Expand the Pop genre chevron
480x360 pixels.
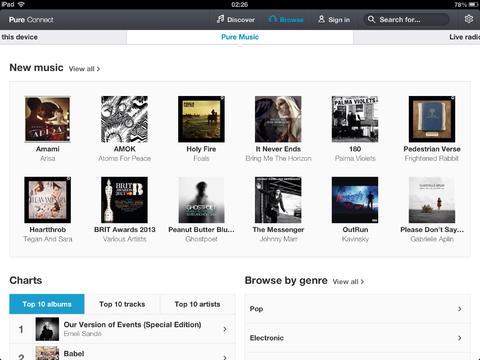click(x=460, y=309)
